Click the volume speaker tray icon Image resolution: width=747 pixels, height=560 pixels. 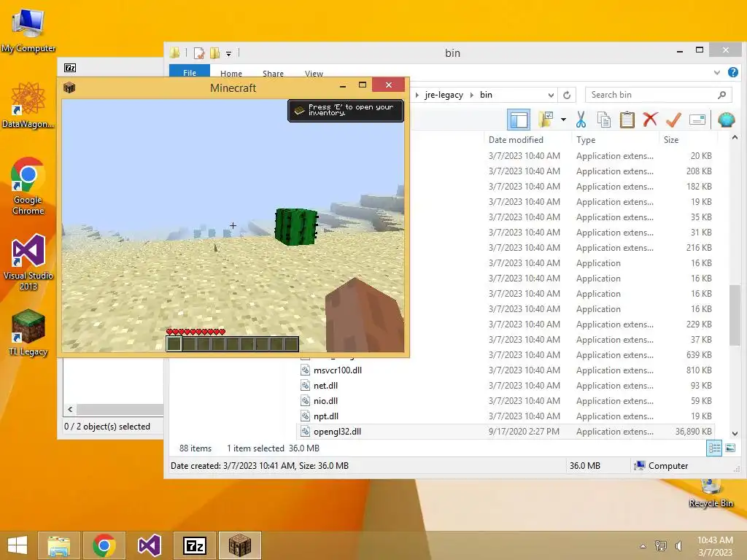679,545
